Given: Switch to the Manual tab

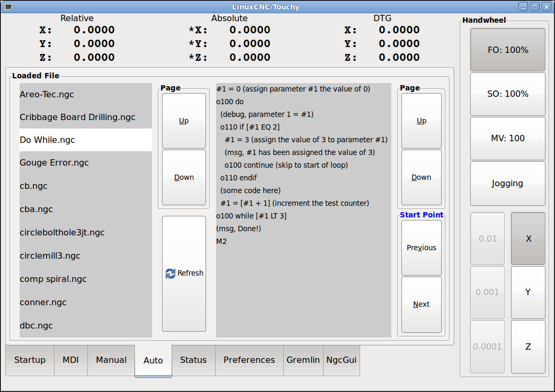Looking at the screenshot, I should (111, 360).
